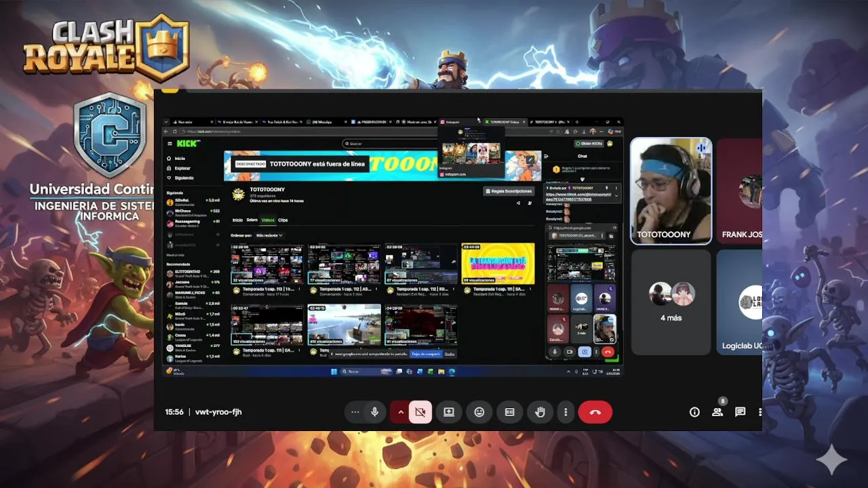Open Windows Start button in shared taskbar

click(334, 371)
